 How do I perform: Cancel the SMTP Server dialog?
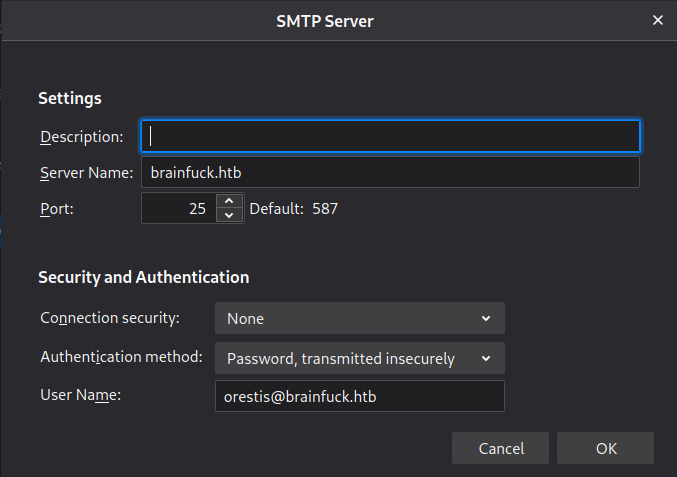(500, 448)
